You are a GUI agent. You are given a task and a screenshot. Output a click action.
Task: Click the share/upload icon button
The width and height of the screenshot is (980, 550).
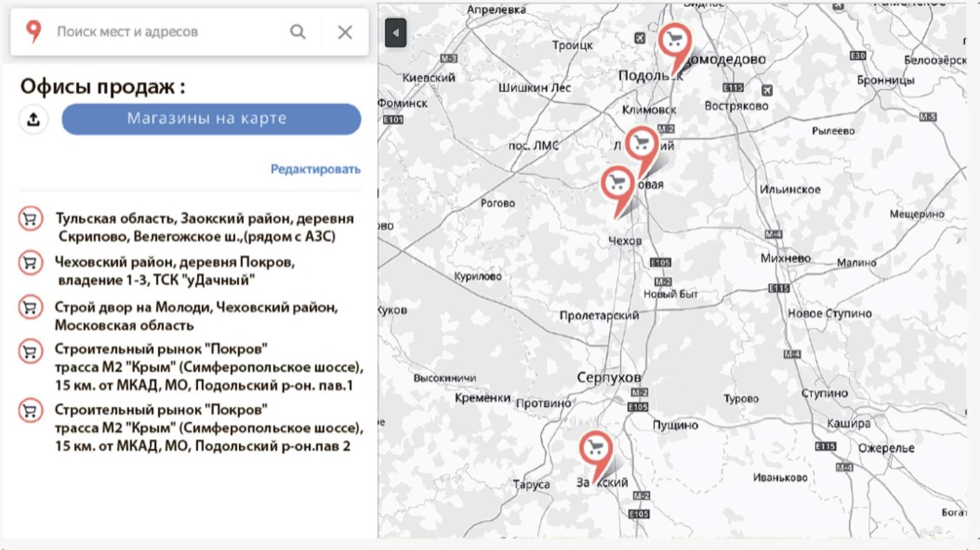(x=33, y=119)
